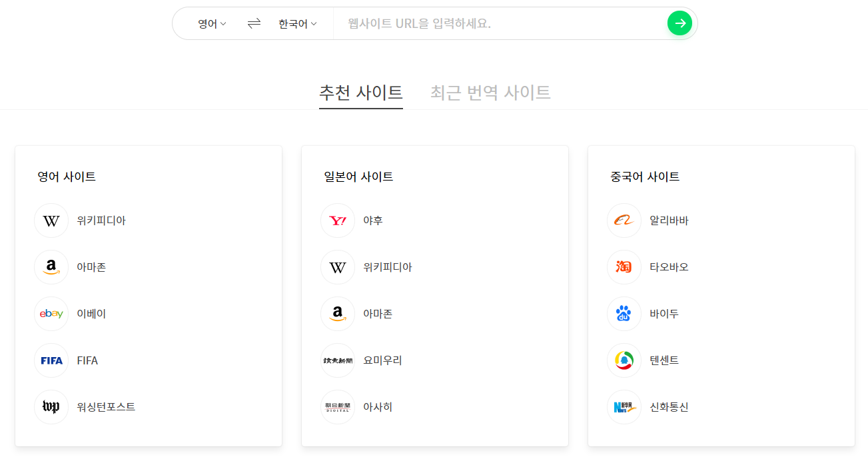Open 아마존 link in 일본어 사이트
The height and width of the screenshot is (457, 868).
coord(378,314)
